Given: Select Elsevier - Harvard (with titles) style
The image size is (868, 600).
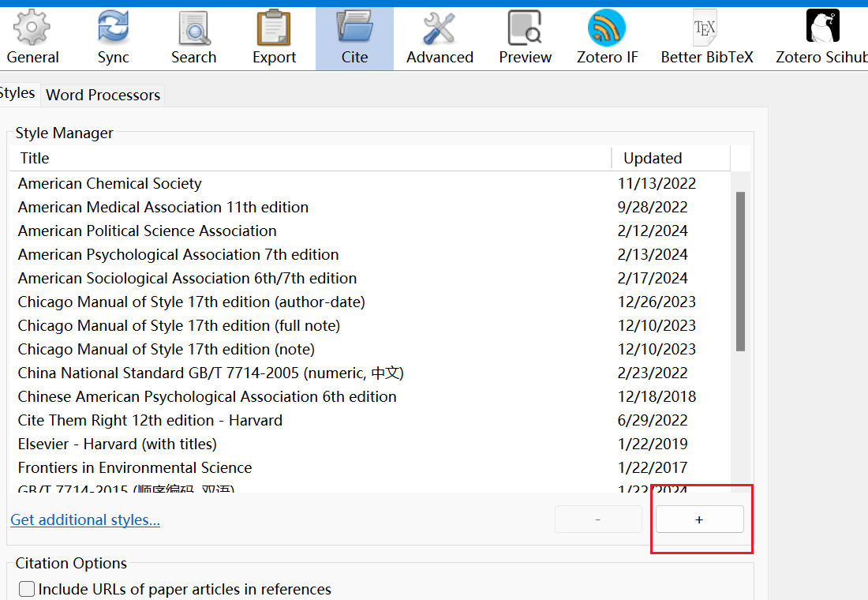Looking at the screenshot, I should click(x=118, y=444).
